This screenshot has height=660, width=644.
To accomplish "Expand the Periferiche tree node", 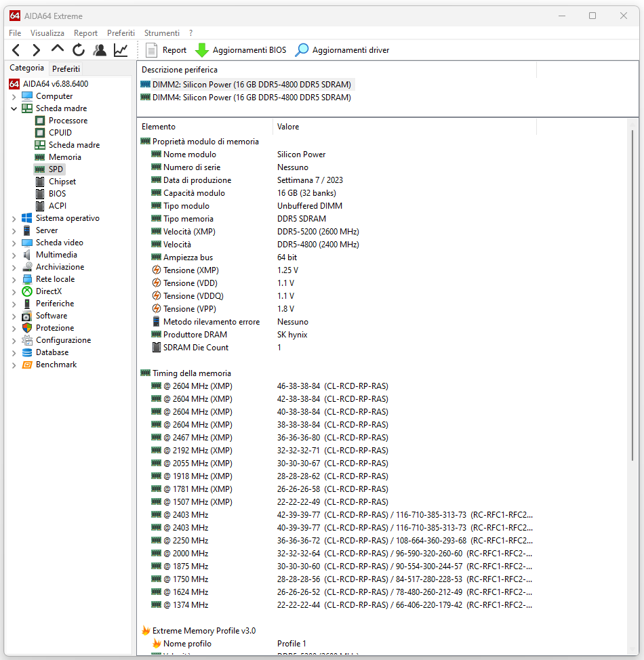I will pos(14,304).
